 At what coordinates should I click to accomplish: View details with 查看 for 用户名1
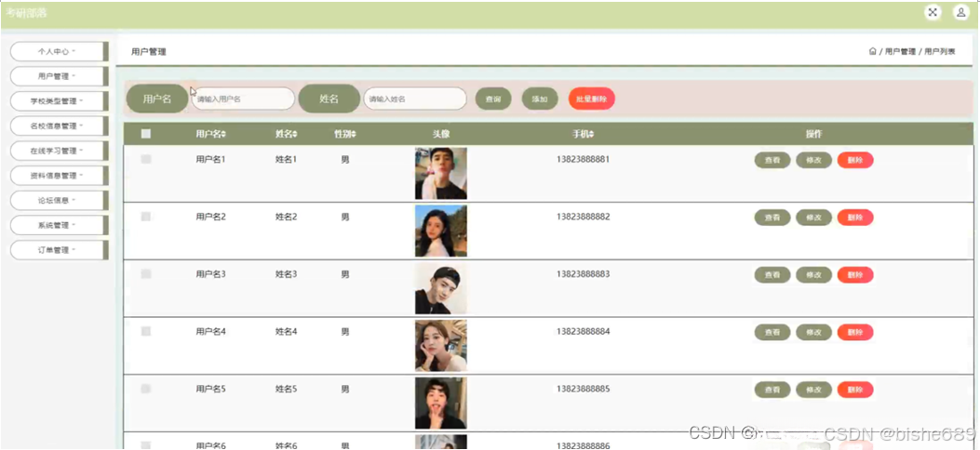(x=772, y=161)
